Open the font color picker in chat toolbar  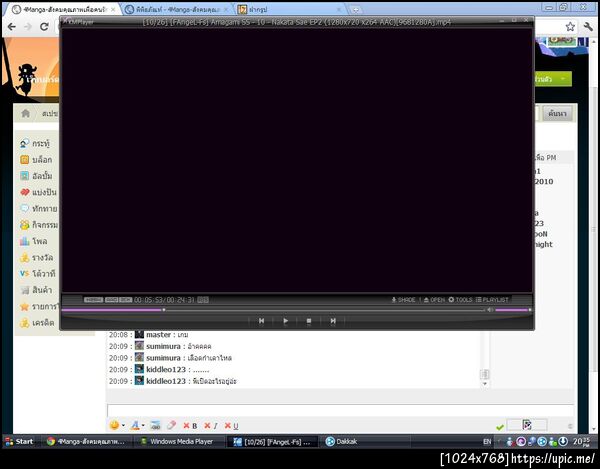137,425
